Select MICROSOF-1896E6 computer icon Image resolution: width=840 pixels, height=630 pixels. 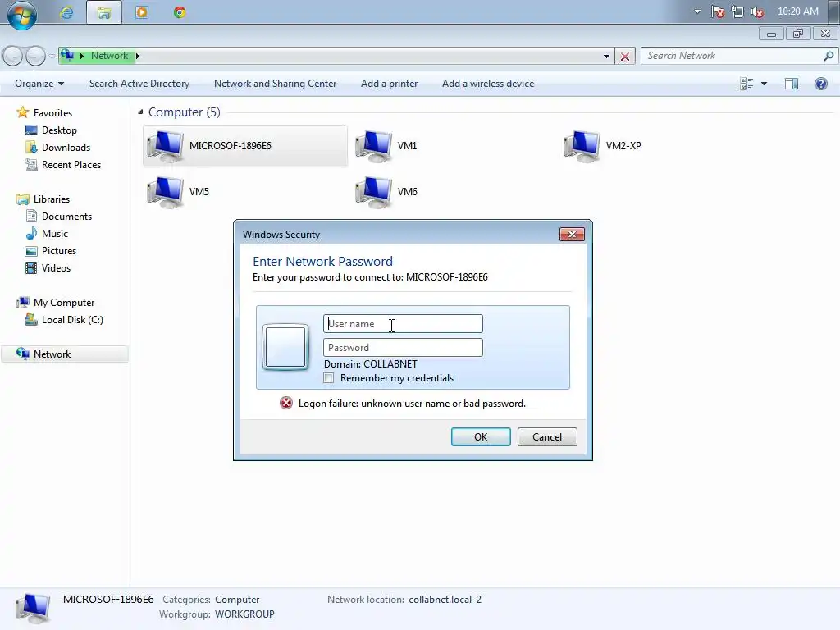tap(166, 146)
